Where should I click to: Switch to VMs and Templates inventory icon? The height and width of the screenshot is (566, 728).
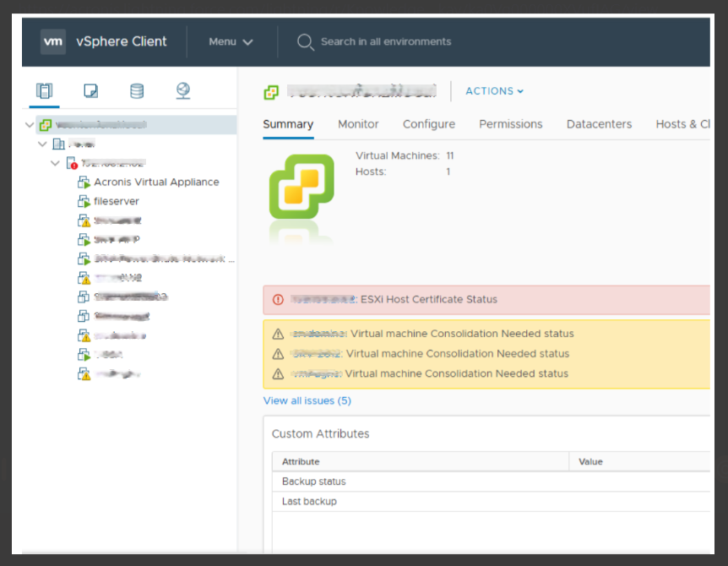click(90, 90)
